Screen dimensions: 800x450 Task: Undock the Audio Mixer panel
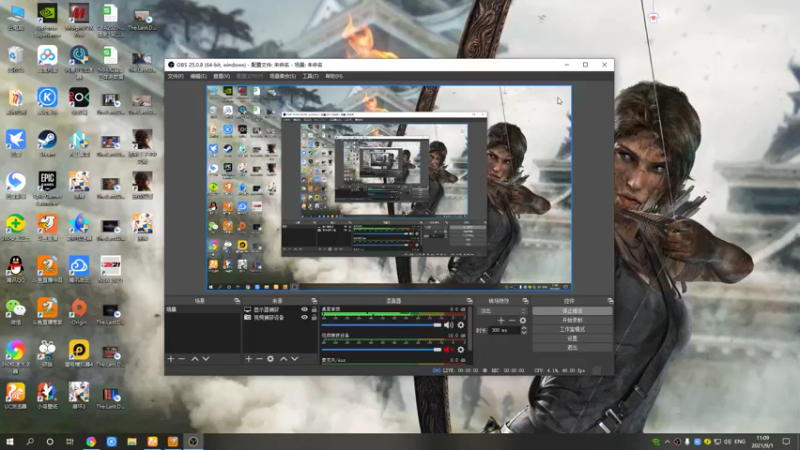469,301
